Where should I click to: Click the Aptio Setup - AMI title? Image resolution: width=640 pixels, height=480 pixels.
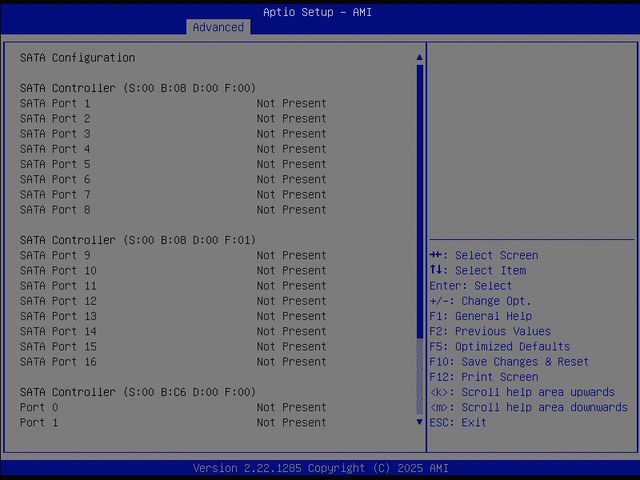tap(318, 12)
